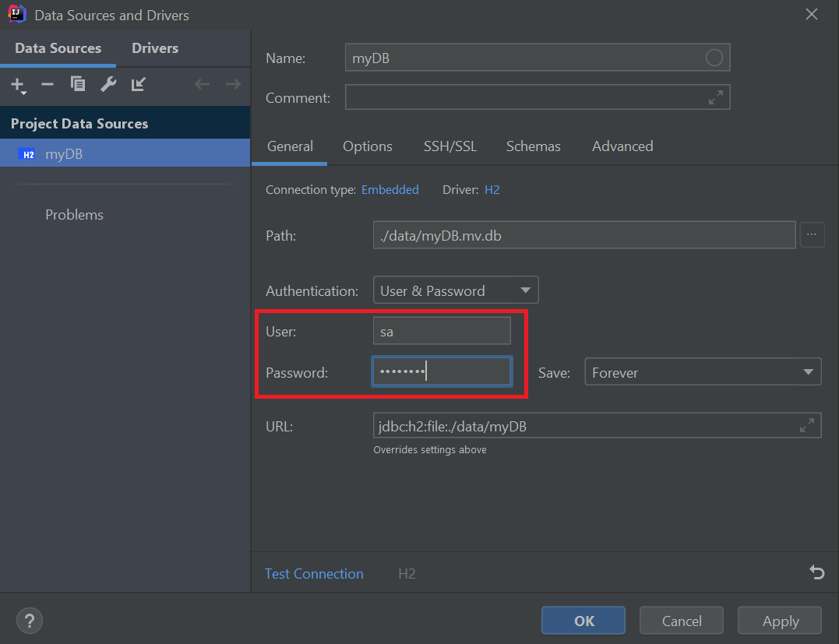
Task: Add a new data source
Action: pyautogui.click(x=16, y=84)
